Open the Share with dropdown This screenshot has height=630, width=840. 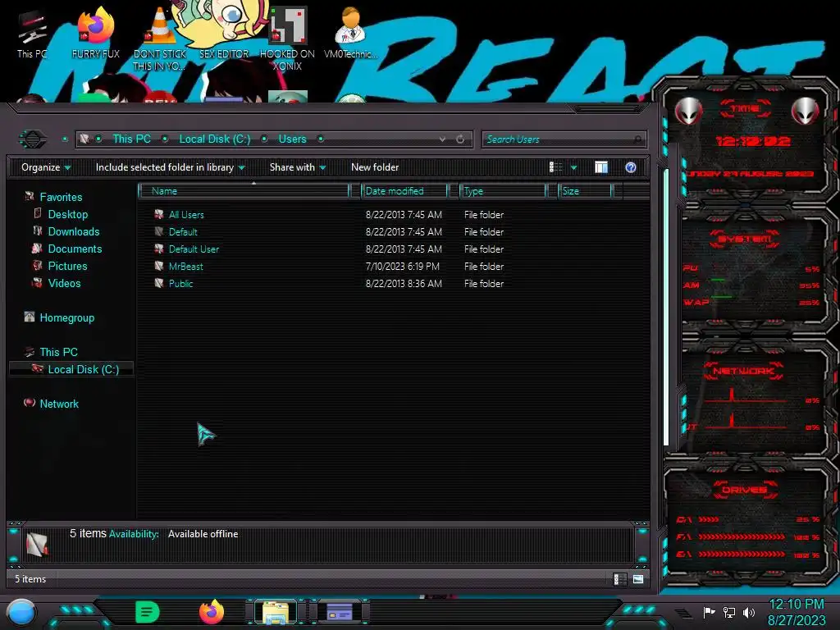click(297, 167)
